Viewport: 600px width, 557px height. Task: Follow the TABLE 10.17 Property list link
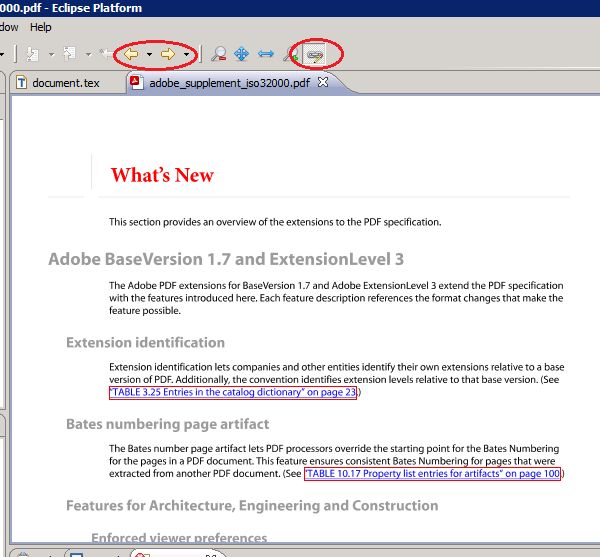[432, 474]
